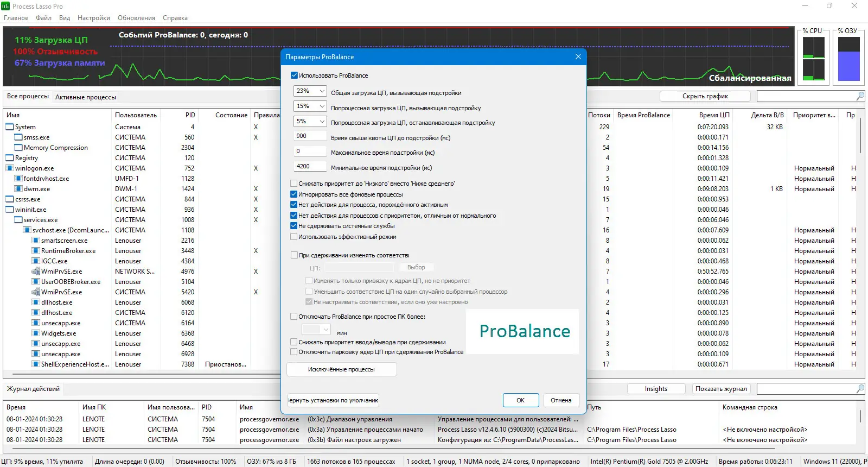Open the Справка menu

(x=175, y=18)
